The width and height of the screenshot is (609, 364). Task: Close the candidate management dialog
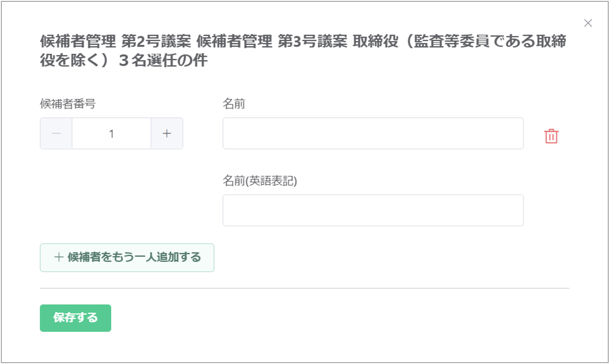pos(588,23)
